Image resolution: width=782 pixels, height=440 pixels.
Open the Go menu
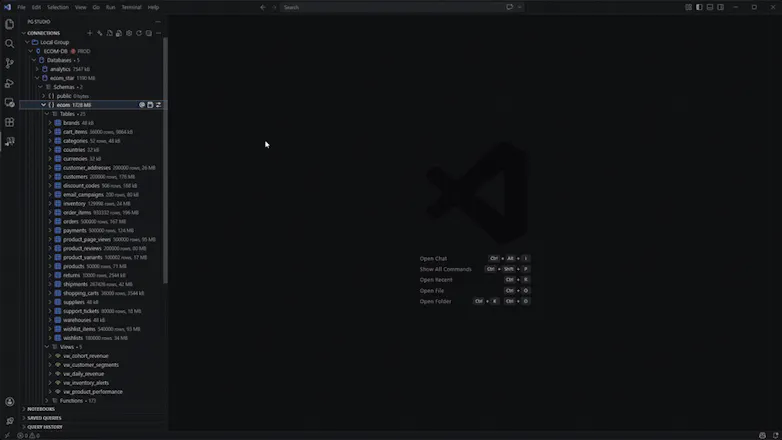tap(96, 7)
